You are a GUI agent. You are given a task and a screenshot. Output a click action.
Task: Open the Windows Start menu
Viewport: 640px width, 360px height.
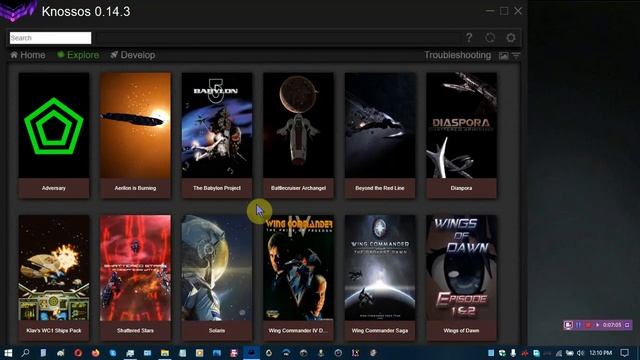[8, 353]
